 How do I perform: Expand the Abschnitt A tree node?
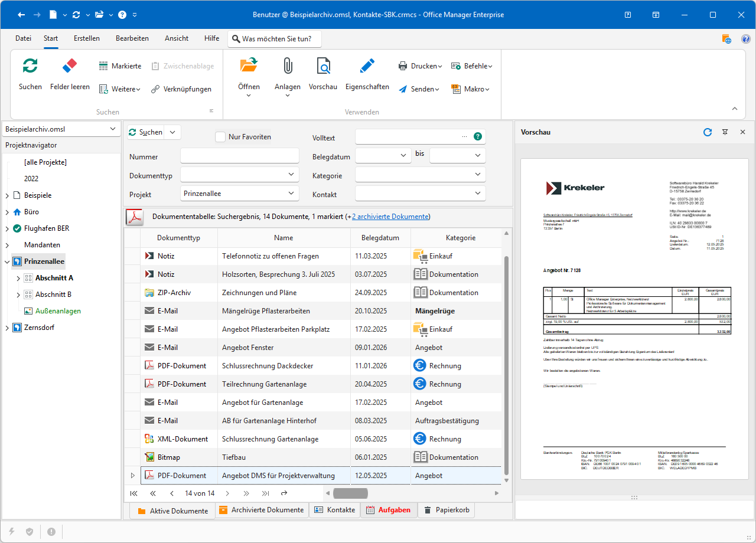click(x=18, y=278)
